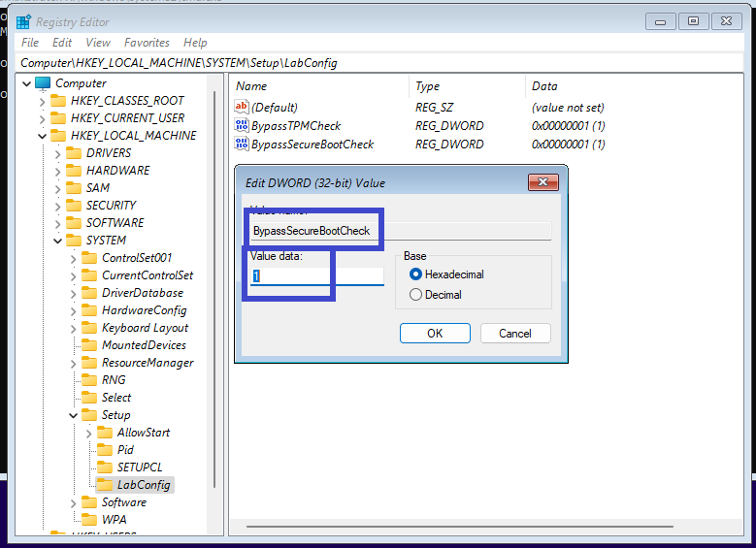Expand the HKEY_CURRENT_USER node
The image size is (756, 548).
click(42, 119)
